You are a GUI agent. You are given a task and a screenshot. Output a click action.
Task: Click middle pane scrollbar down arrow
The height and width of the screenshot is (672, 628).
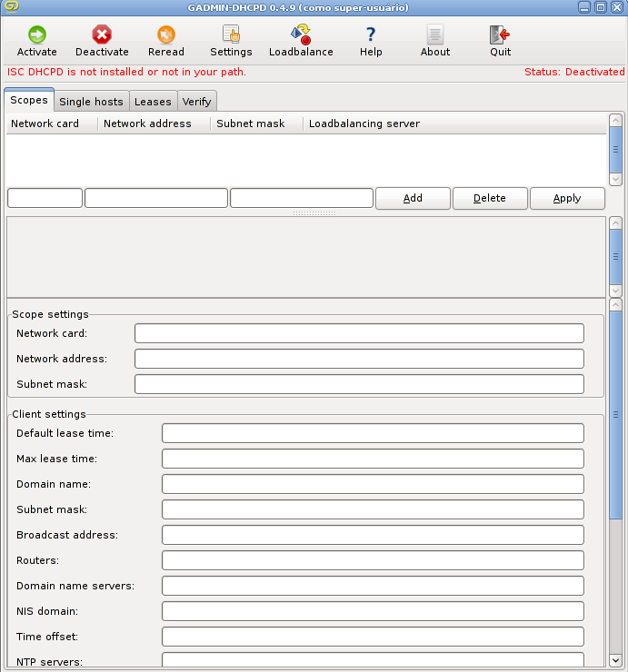click(615, 291)
